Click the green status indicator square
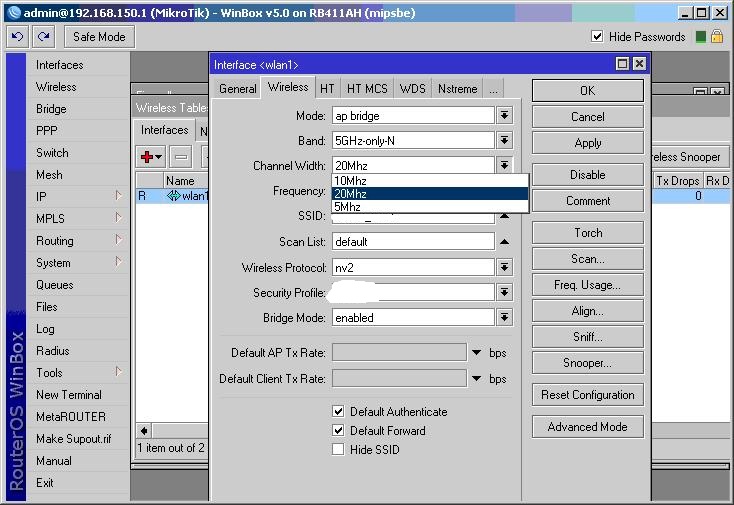 (700, 37)
